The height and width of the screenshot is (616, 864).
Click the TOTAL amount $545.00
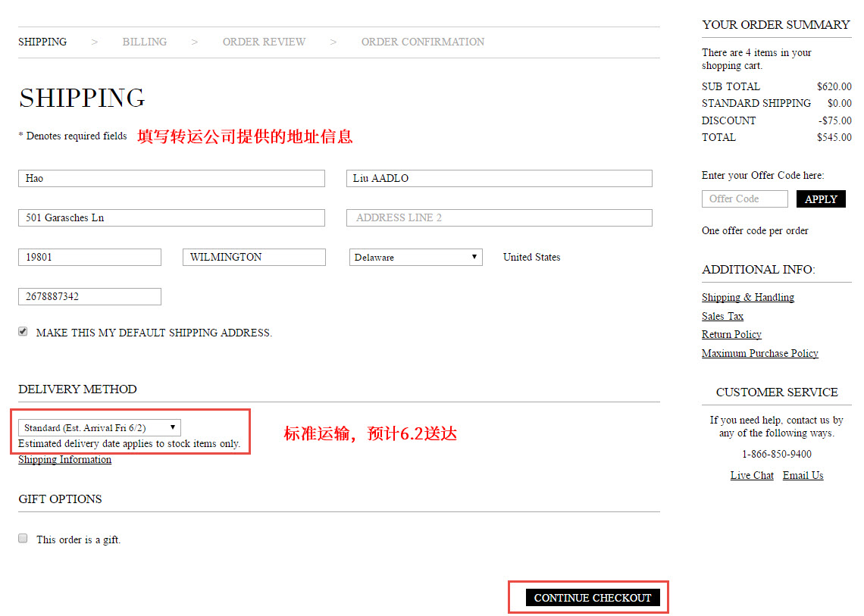[834, 137]
